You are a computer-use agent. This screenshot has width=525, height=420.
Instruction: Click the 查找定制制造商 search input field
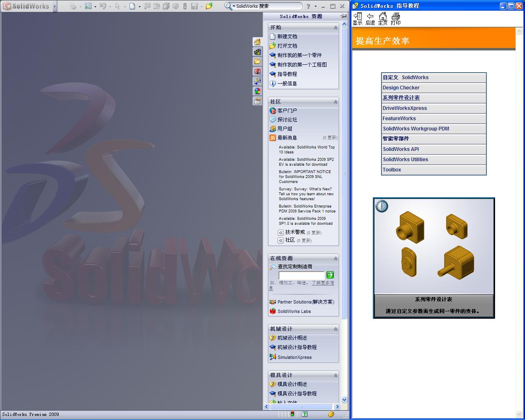[301, 275]
